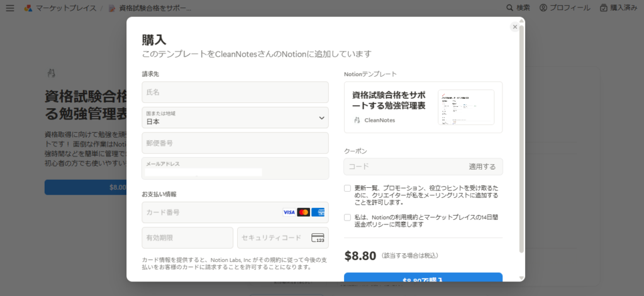The height and width of the screenshot is (296, 644).
Task: Click the 資格試験合格をサポートする勉強管理表 title in card
Action: (389, 100)
